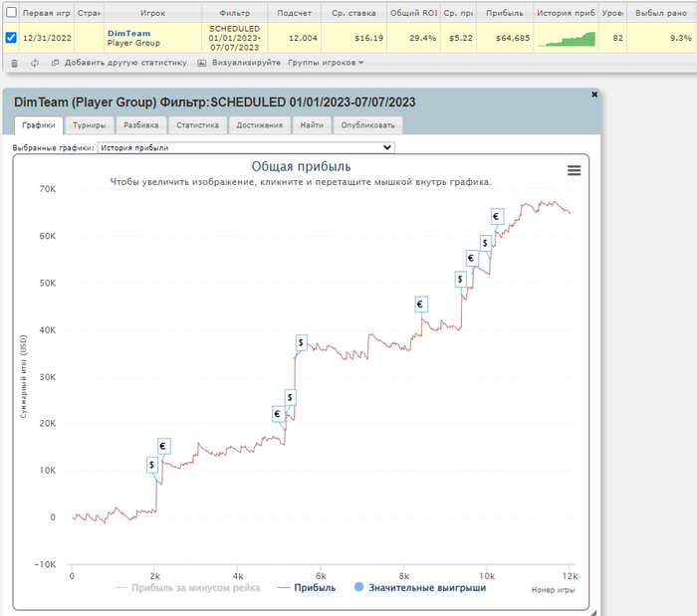This screenshot has height=616, width=697.
Task: Toggle the Прибыль legend series
Action: tap(307, 587)
